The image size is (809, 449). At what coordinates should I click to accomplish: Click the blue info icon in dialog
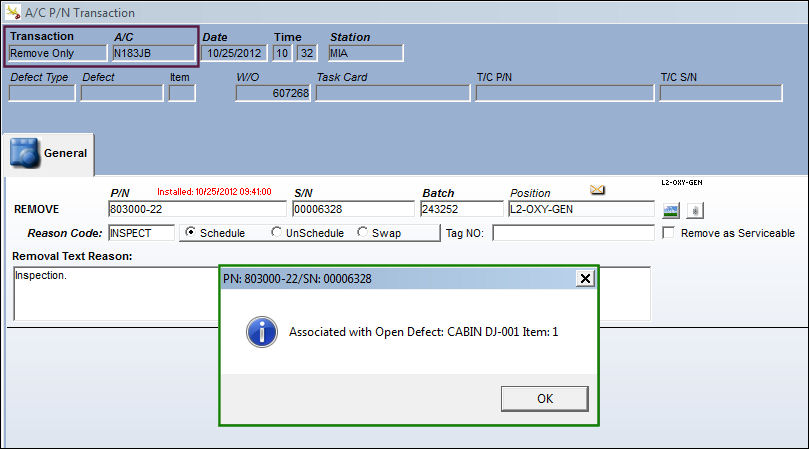[x=262, y=332]
